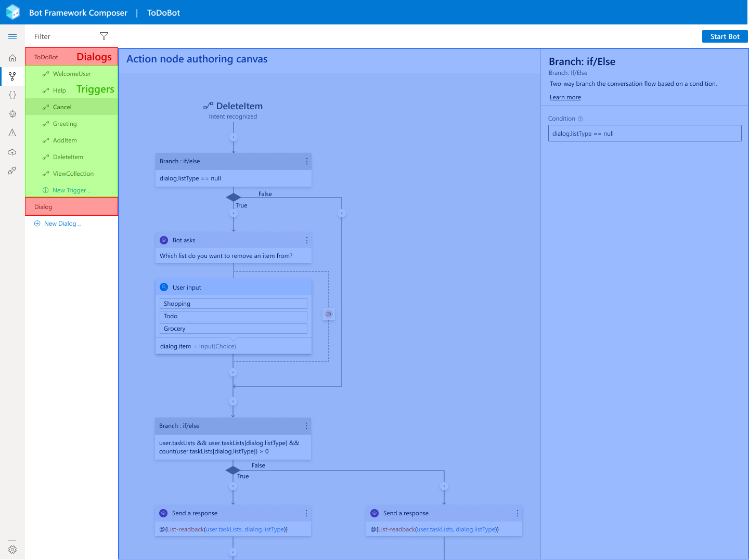Viewport: 749px width, 560px height.
Task: Click New Dialog link
Action: click(x=58, y=224)
